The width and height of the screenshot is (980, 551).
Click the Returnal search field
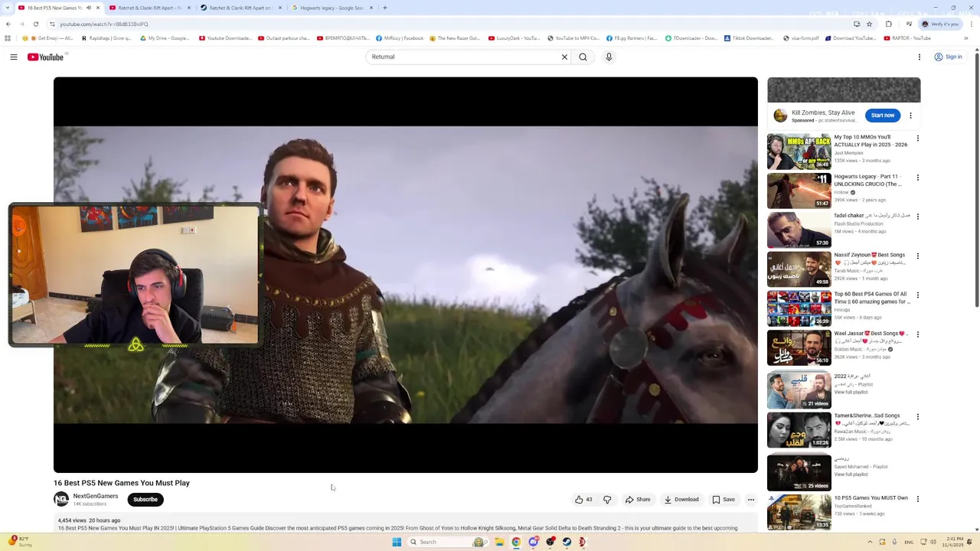[x=463, y=57]
